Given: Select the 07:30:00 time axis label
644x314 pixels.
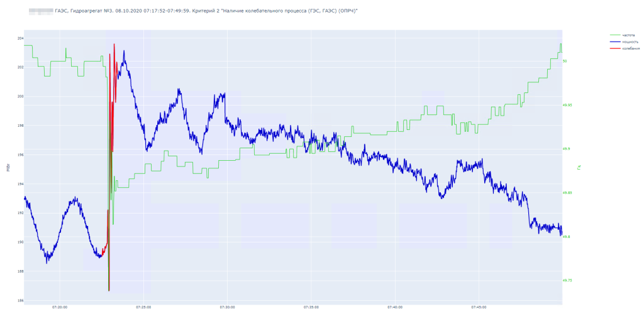Looking at the screenshot, I should [x=228, y=307].
